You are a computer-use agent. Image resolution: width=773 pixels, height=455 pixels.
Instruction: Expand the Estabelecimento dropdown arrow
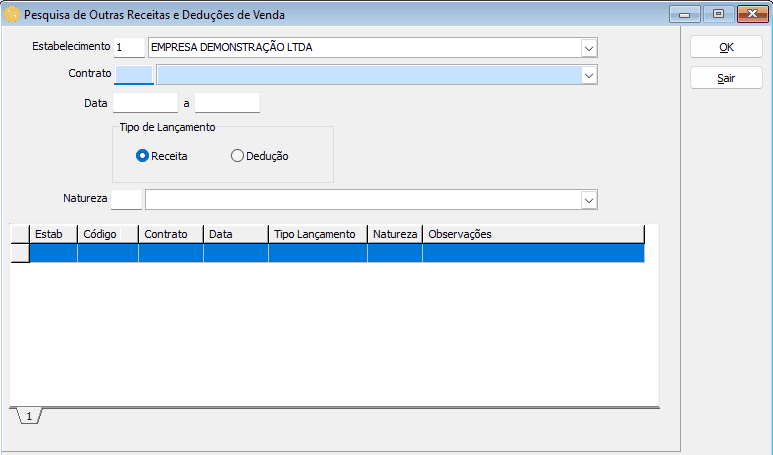(x=588, y=48)
